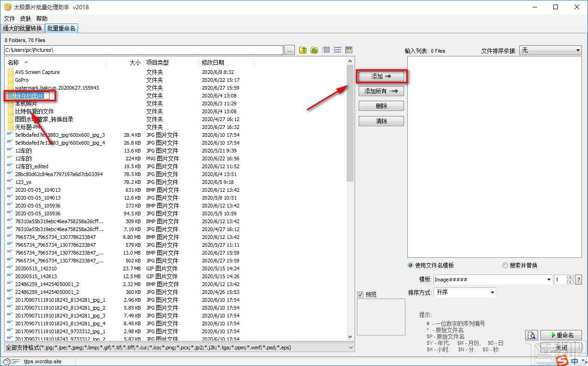Select file 201709071119101824​3_8134281_jpg_3
This screenshot has width=588, height=366.
click(60, 316)
